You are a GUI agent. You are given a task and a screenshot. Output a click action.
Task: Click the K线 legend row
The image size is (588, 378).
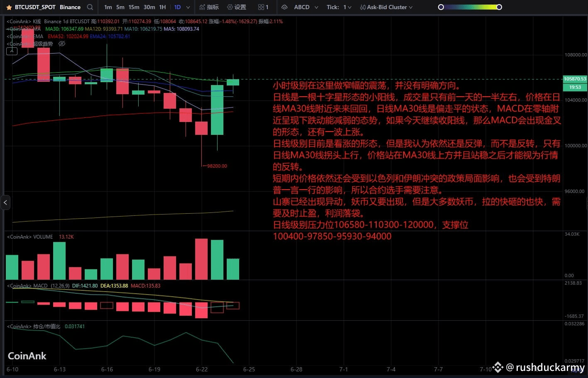pyautogui.click(x=145, y=21)
